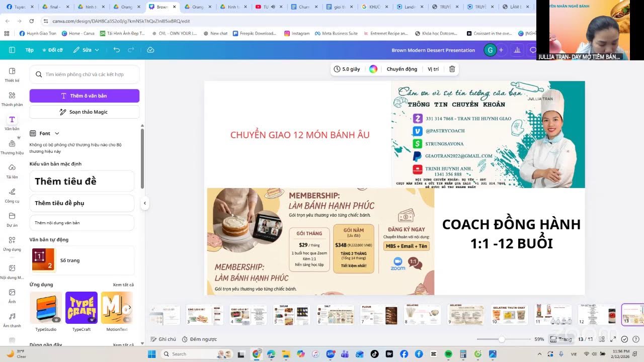Viewport: 644px width, 362px height.
Task: Insert Số trang page number
Action: (x=82, y=260)
